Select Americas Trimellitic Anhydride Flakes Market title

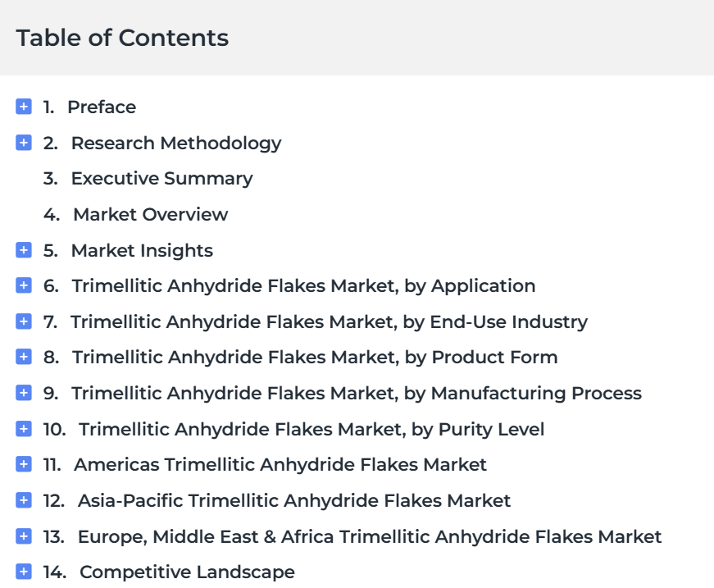pyautogui.click(x=280, y=464)
